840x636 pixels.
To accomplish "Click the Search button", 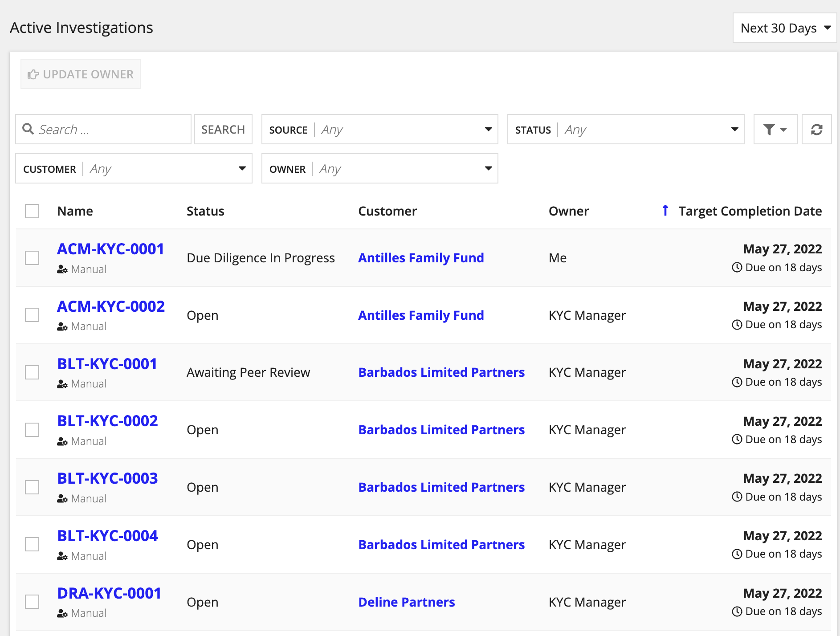I will [x=223, y=130].
